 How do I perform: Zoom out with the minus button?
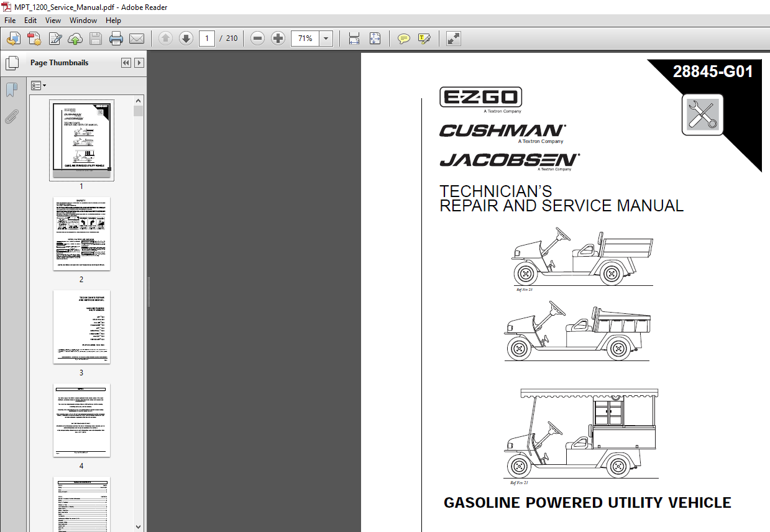257,39
